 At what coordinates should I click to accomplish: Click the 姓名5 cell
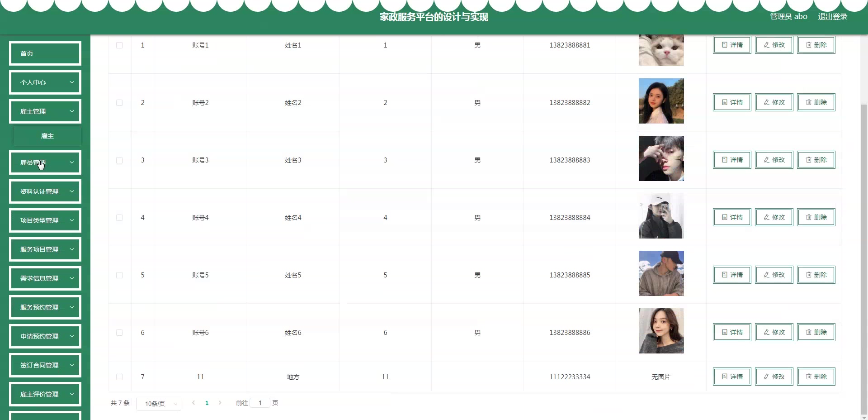coord(293,275)
